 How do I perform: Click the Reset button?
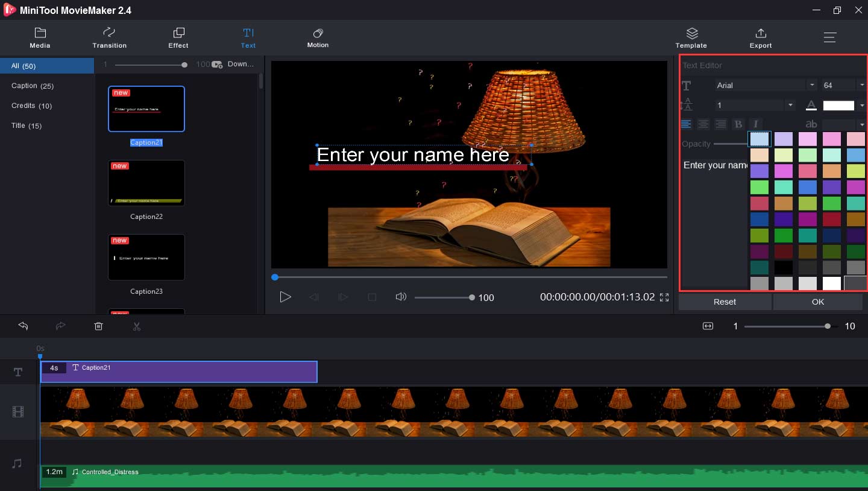(x=725, y=302)
